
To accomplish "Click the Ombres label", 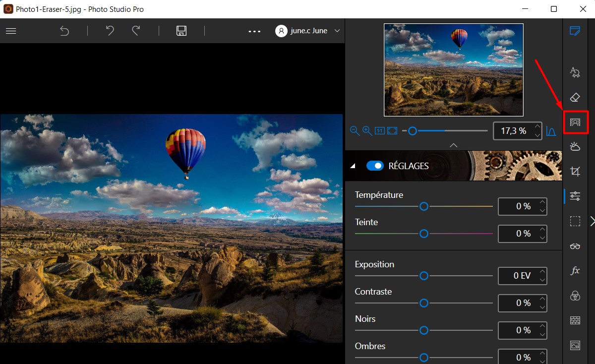I will (370, 346).
